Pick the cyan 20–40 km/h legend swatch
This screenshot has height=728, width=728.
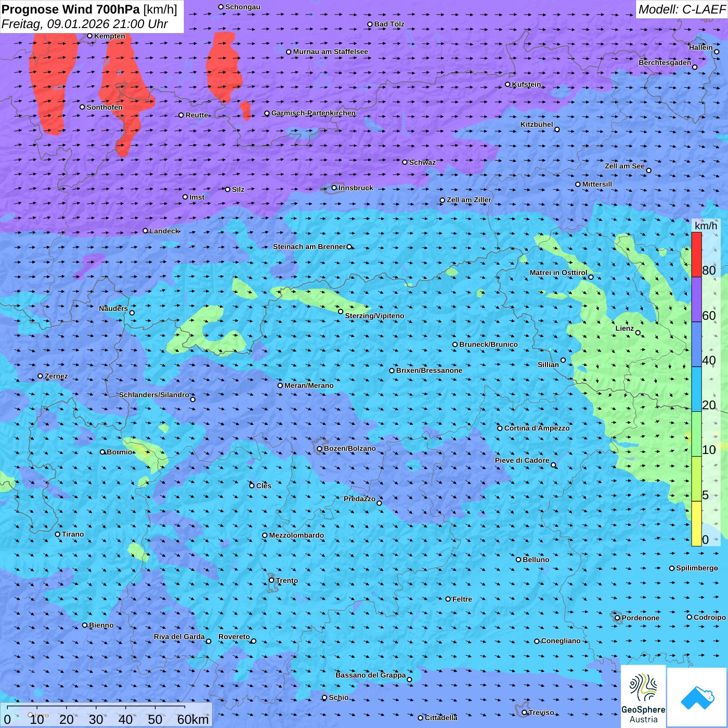696,389
